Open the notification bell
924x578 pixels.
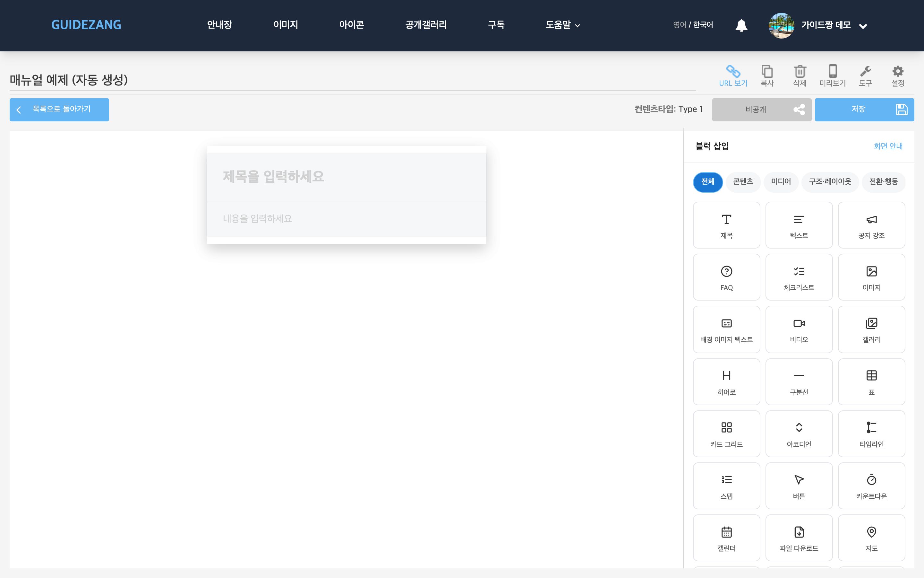pos(741,25)
